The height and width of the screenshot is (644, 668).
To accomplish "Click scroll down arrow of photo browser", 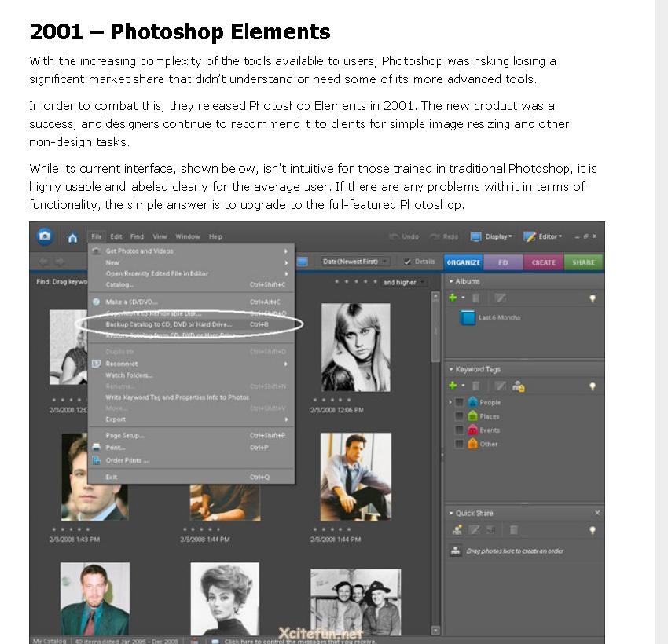I will point(435,630).
